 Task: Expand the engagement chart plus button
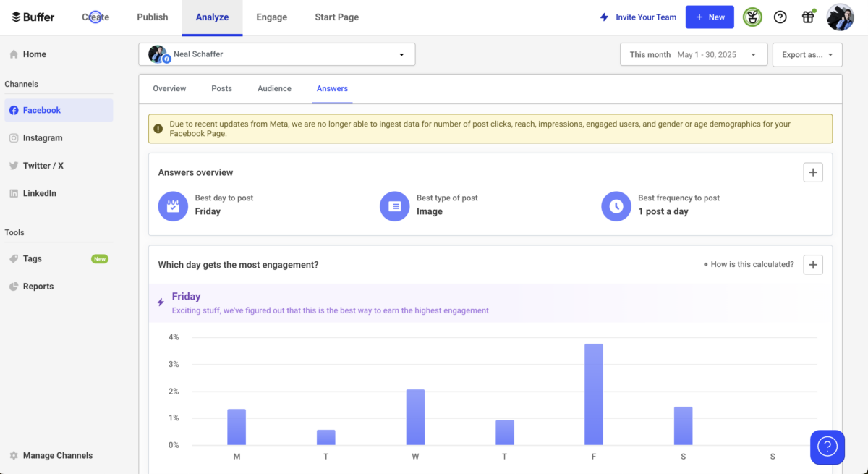[x=813, y=265]
